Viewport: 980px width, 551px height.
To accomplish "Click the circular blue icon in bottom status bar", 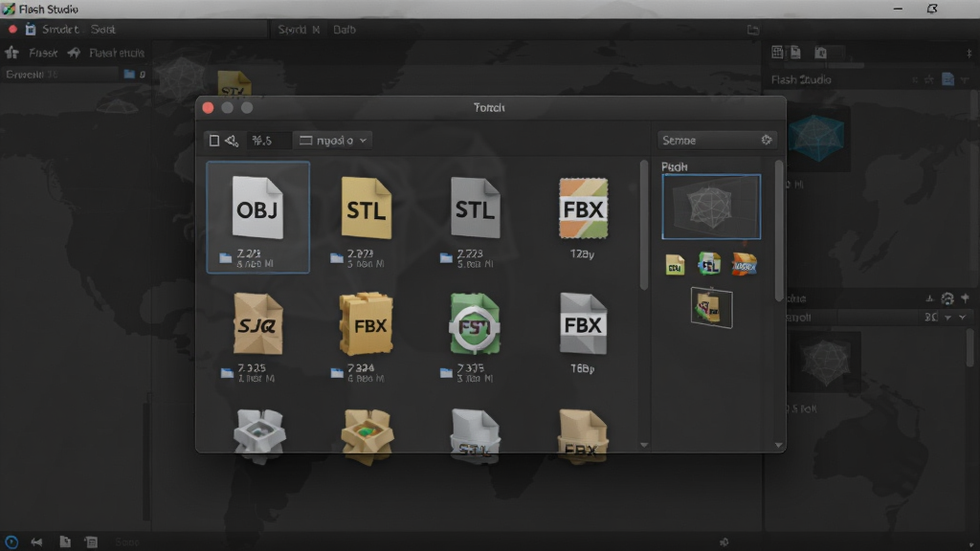I will (11, 541).
